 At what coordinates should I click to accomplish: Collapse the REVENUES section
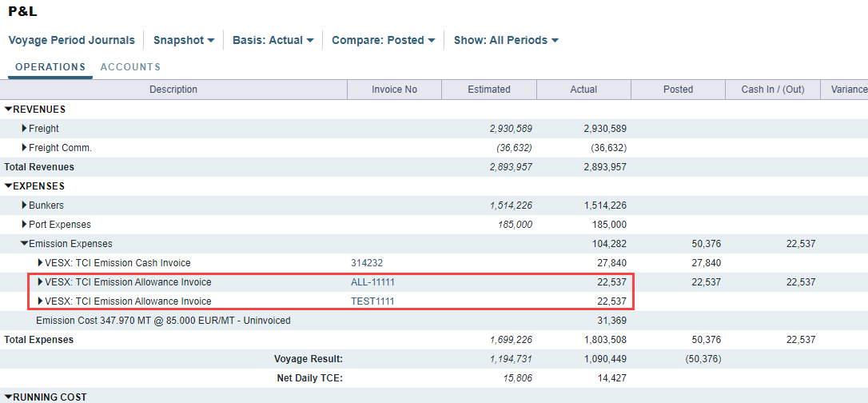[9, 110]
